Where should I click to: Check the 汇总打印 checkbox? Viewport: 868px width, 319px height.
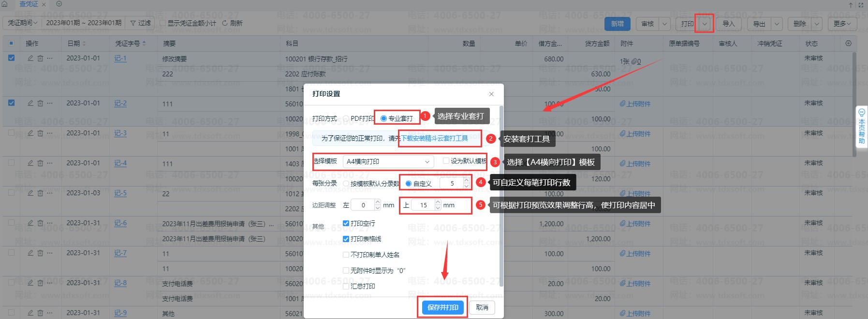(346, 286)
